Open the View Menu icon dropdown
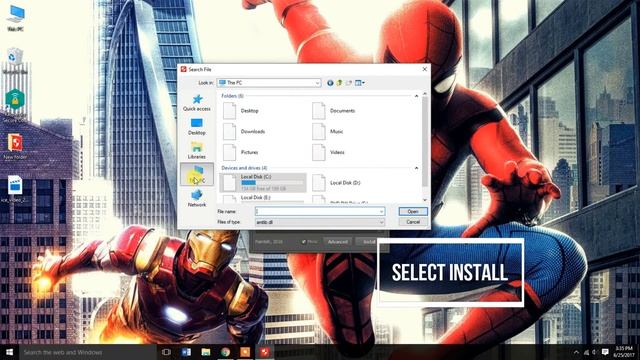 (x=360, y=83)
